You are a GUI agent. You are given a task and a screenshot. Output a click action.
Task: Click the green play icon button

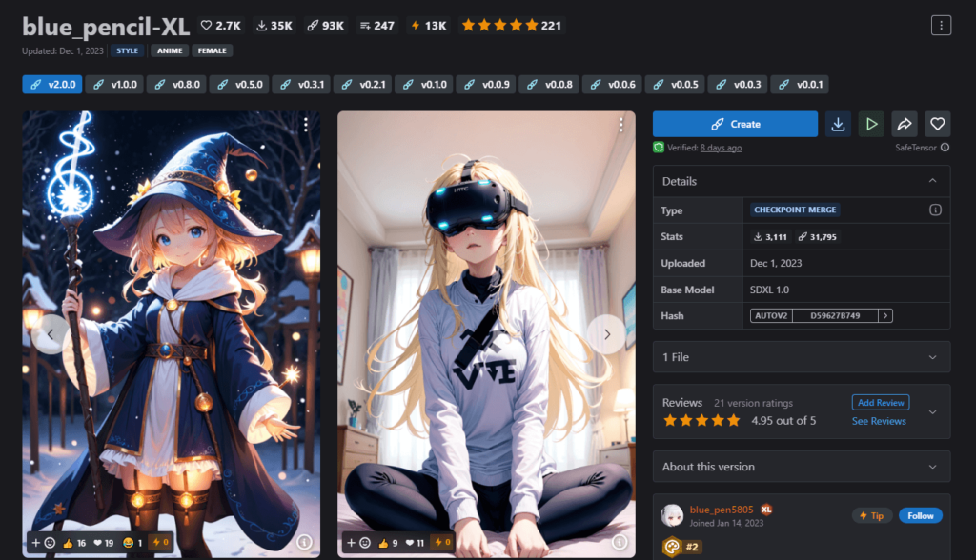(870, 124)
